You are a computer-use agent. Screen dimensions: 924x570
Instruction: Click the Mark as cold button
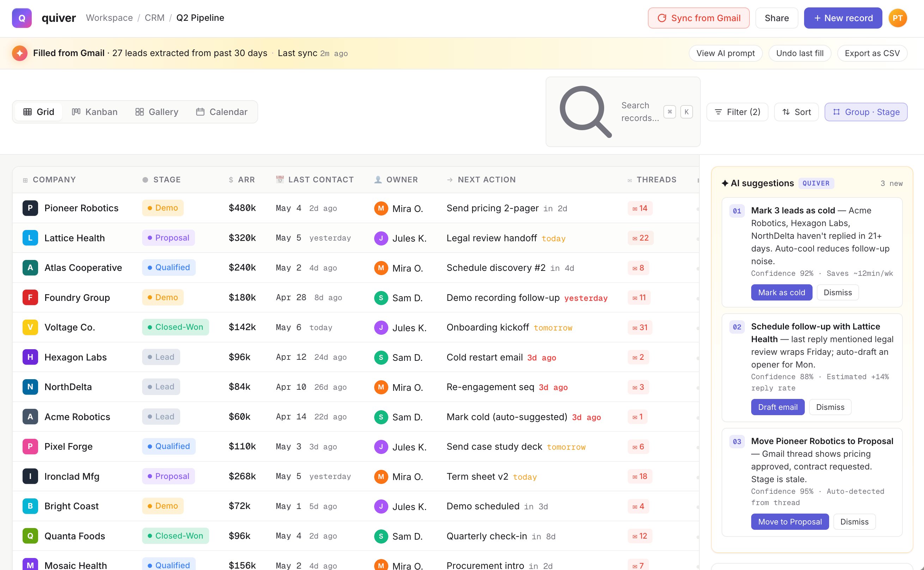(x=781, y=292)
